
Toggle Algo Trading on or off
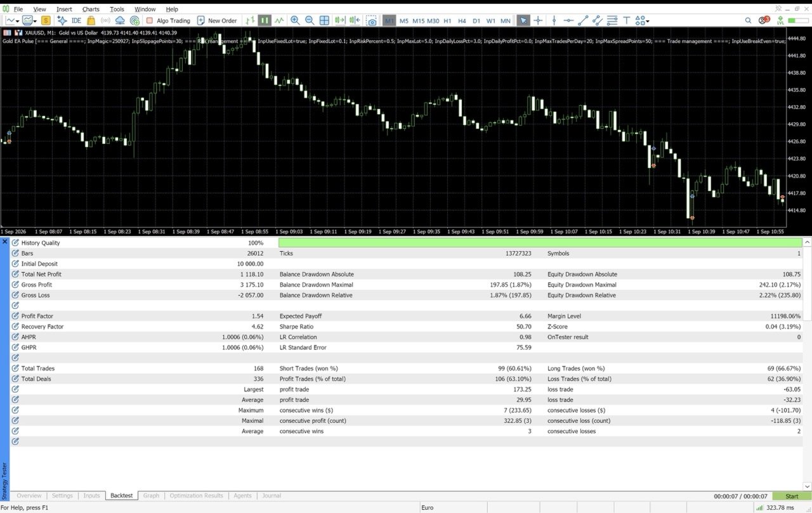click(168, 20)
